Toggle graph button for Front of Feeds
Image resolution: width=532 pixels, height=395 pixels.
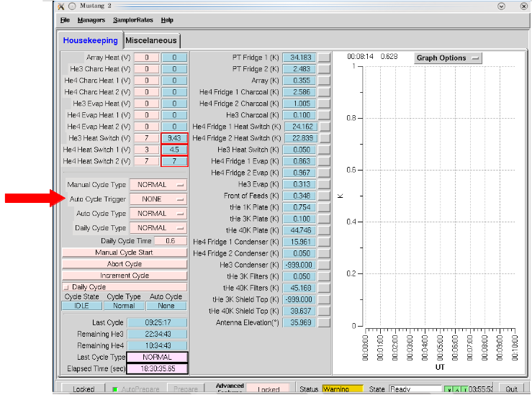pyautogui.click(x=324, y=196)
